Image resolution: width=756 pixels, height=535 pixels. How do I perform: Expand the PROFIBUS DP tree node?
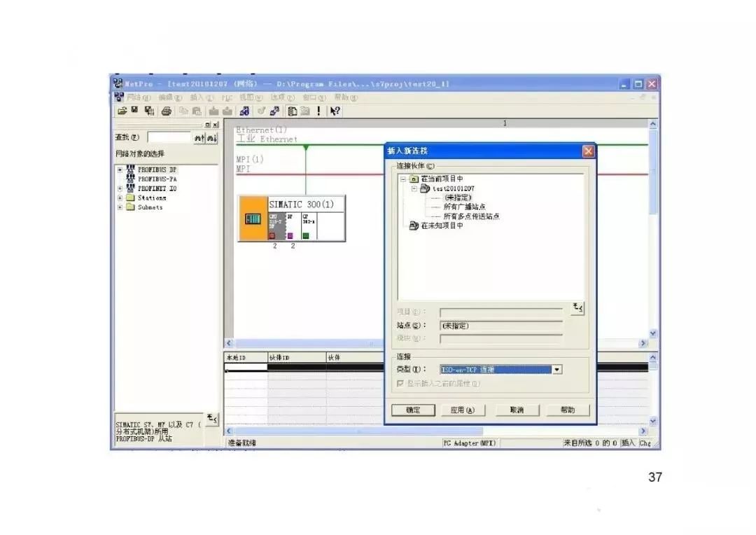120,169
